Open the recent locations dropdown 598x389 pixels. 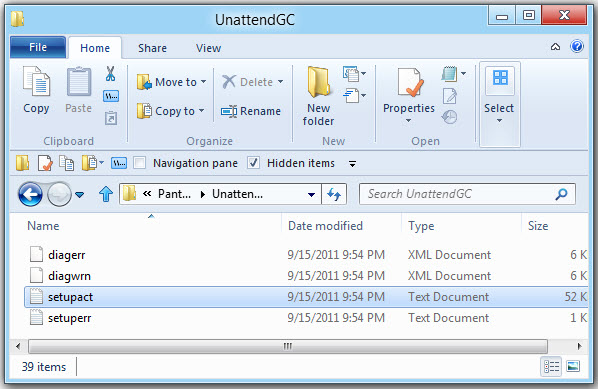coord(79,195)
